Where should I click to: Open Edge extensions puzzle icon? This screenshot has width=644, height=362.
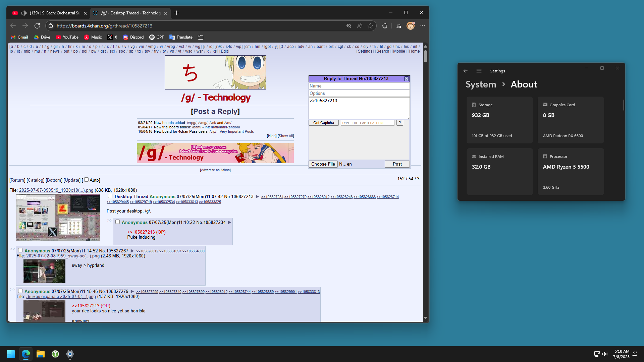click(x=385, y=26)
